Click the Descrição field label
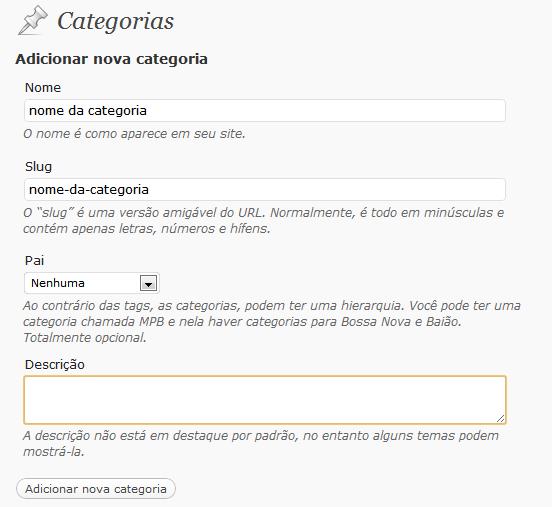 (x=55, y=364)
